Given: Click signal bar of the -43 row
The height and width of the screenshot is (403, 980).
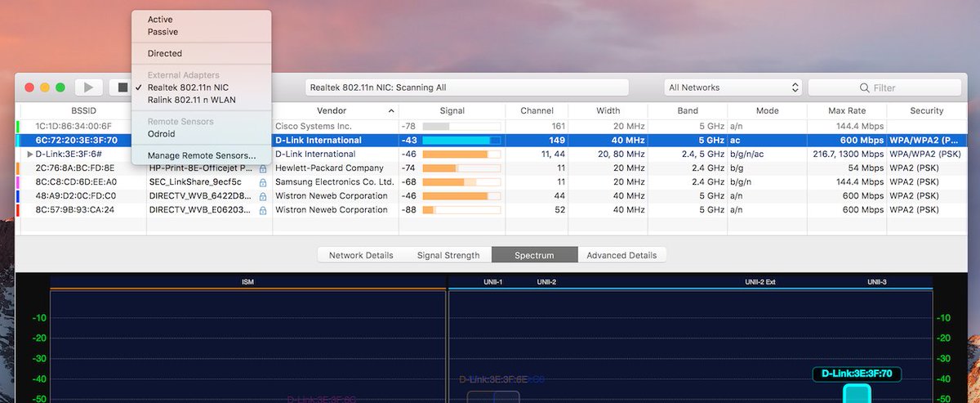Looking at the screenshot, I should (461, 141).
